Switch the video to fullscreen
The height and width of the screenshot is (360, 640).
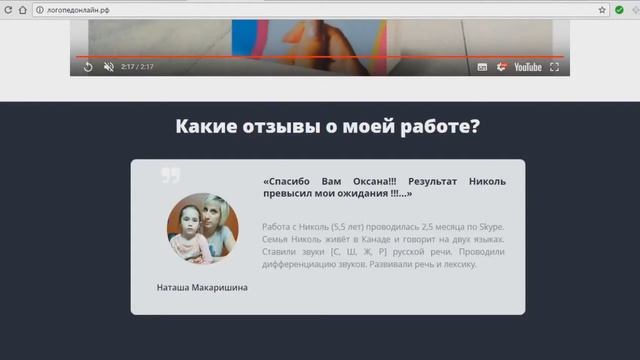tap(554, 67)
